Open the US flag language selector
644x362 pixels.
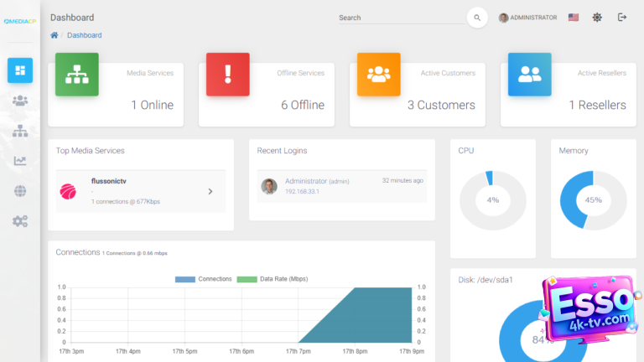coord(574,18)
